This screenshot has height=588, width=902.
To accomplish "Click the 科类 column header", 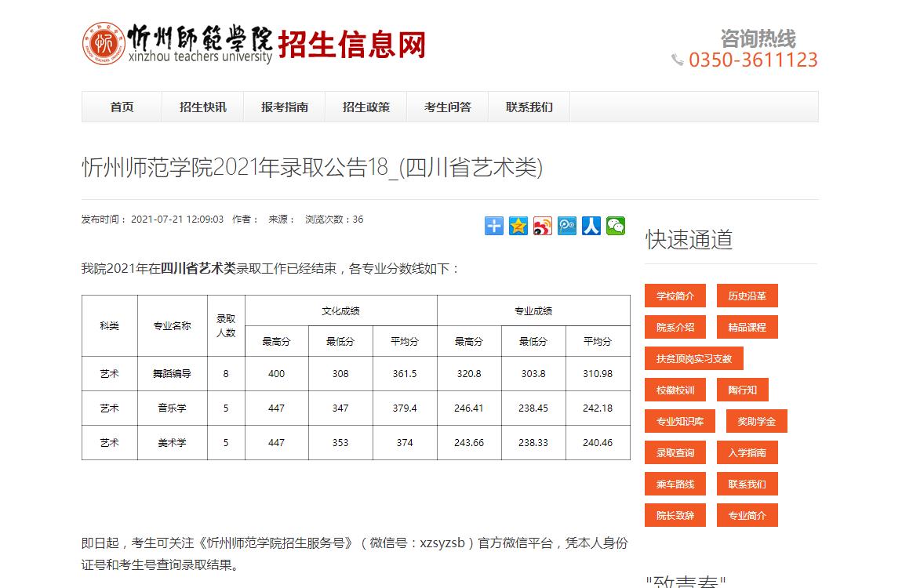I will tap(109, 326).
